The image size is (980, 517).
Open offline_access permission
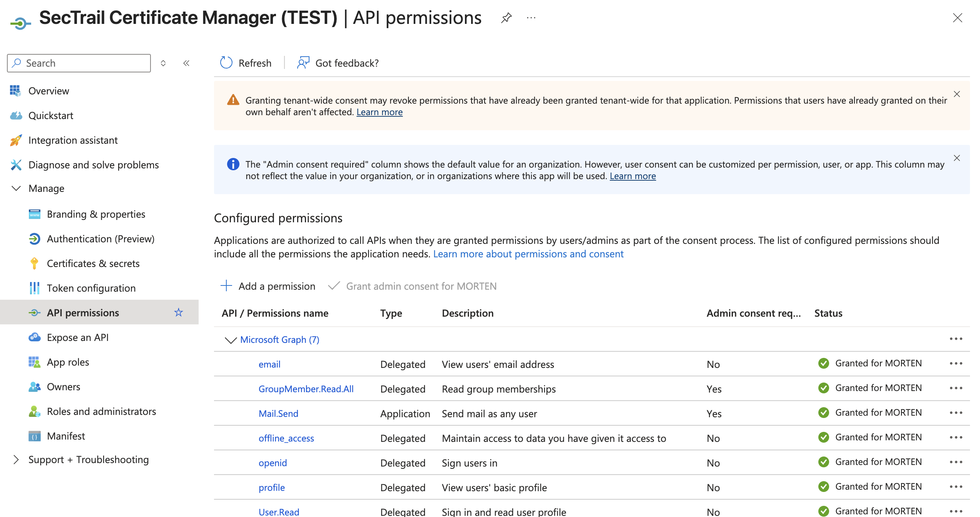[x=286, y=438]
